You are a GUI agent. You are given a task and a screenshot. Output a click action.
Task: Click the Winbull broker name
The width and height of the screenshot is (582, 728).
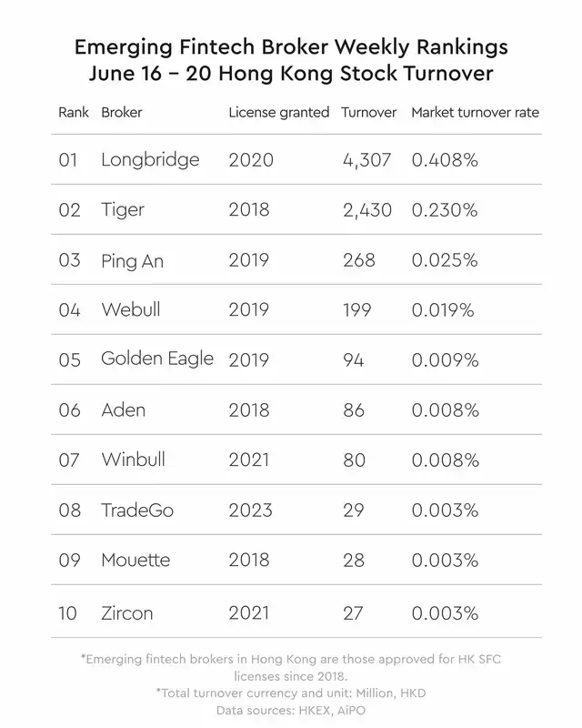(x=133, y=460)
